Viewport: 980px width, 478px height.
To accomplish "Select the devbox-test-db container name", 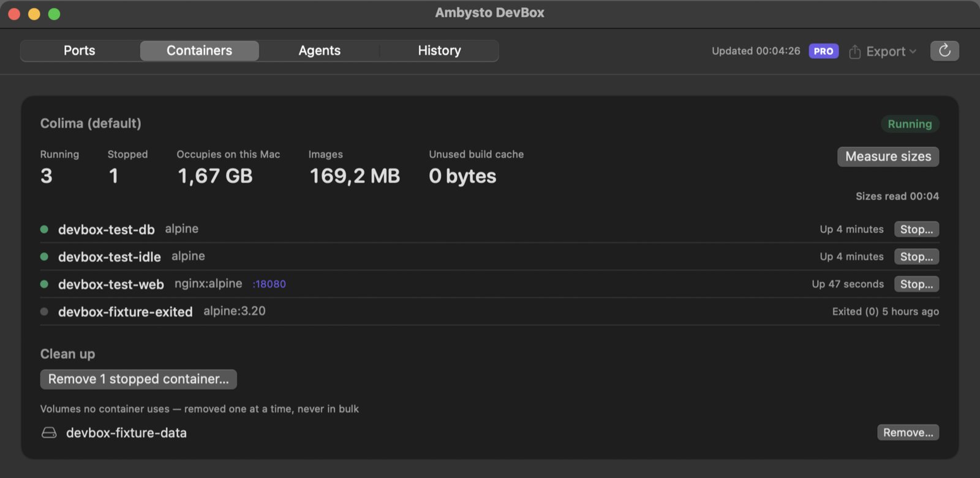I will [x=106, y=230].
